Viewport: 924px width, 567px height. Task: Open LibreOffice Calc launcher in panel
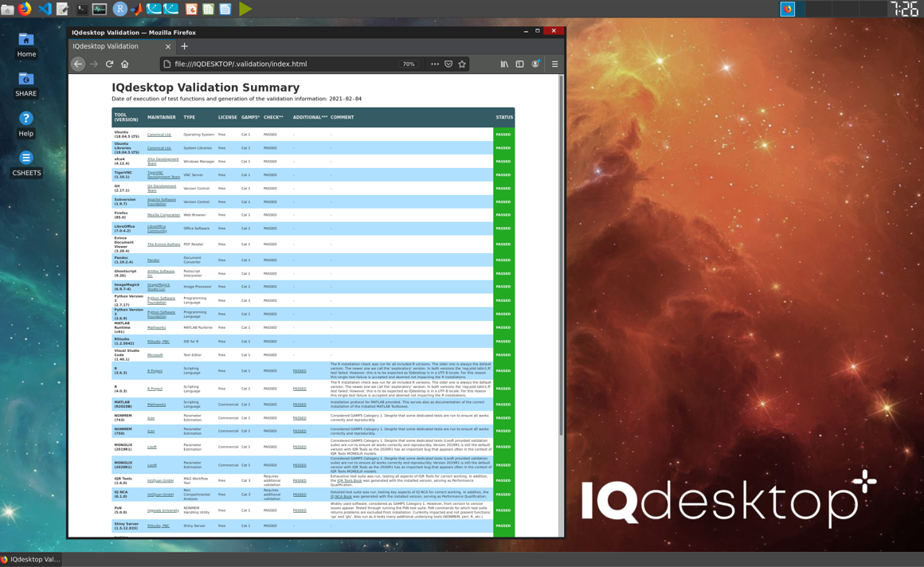coord(208,9)
